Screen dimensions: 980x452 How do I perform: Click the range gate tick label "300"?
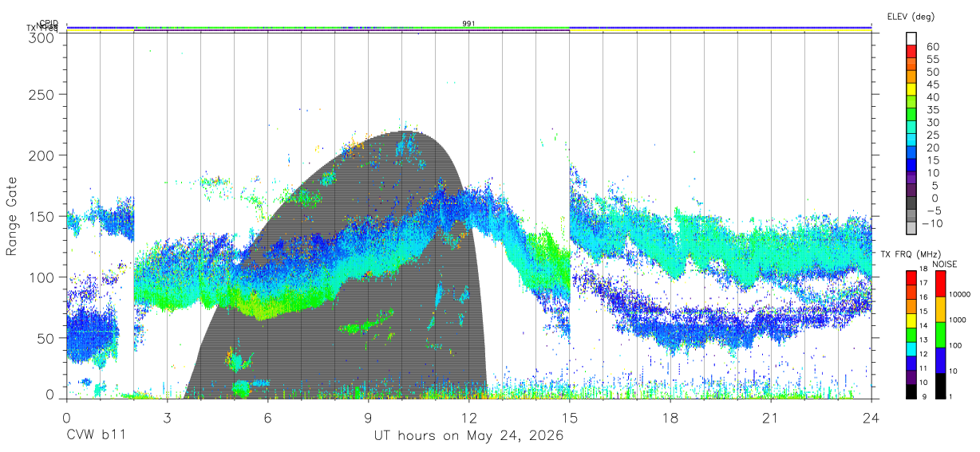(x=41, y=37)
